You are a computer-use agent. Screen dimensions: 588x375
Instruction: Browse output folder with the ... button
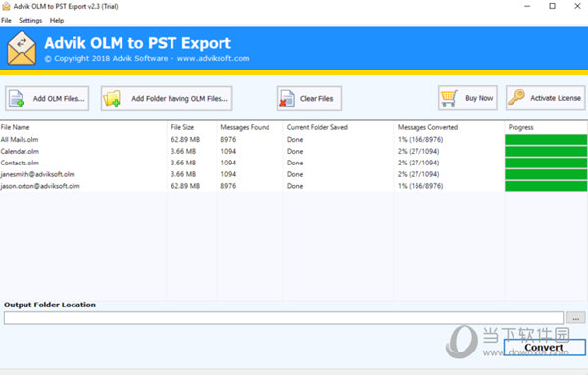[575, 318]
